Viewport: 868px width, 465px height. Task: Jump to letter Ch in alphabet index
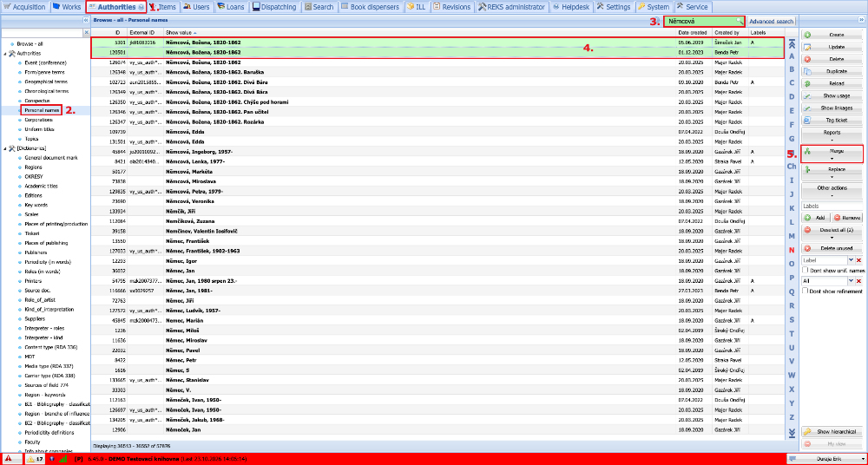792,166
